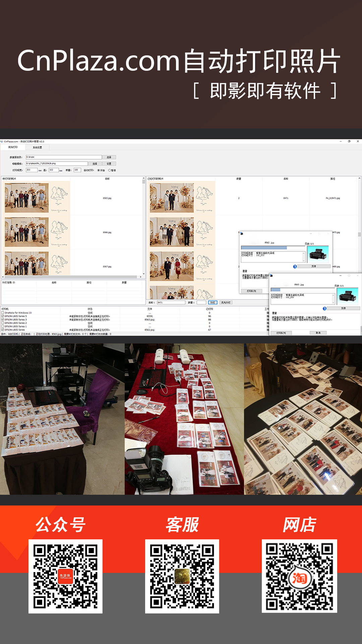Screen dimensions: 362x644
Task: Check the EPSON L805 Series 2 printer
Action: point(3,323)
